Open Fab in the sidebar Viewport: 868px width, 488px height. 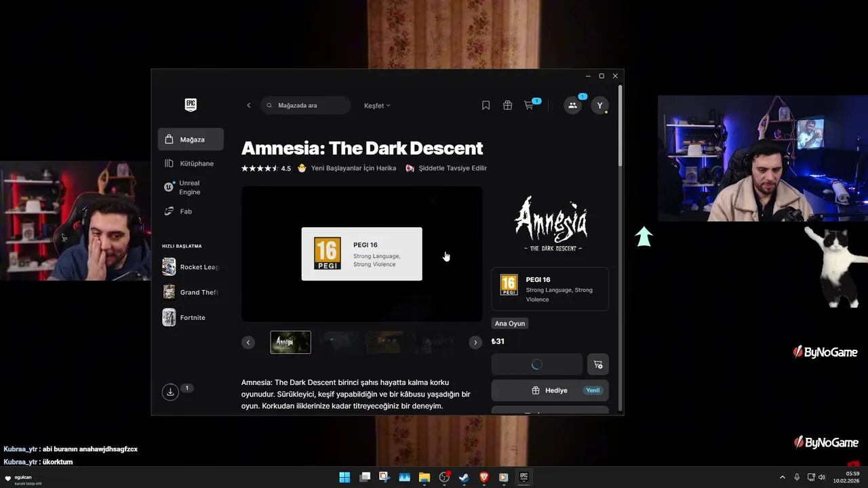[x=191, y=211]
